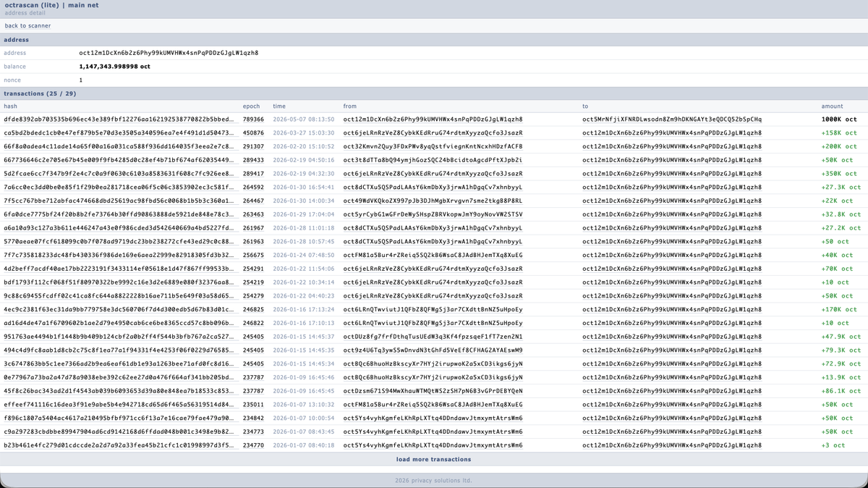Open epoch 789366 link

[253, 119]
